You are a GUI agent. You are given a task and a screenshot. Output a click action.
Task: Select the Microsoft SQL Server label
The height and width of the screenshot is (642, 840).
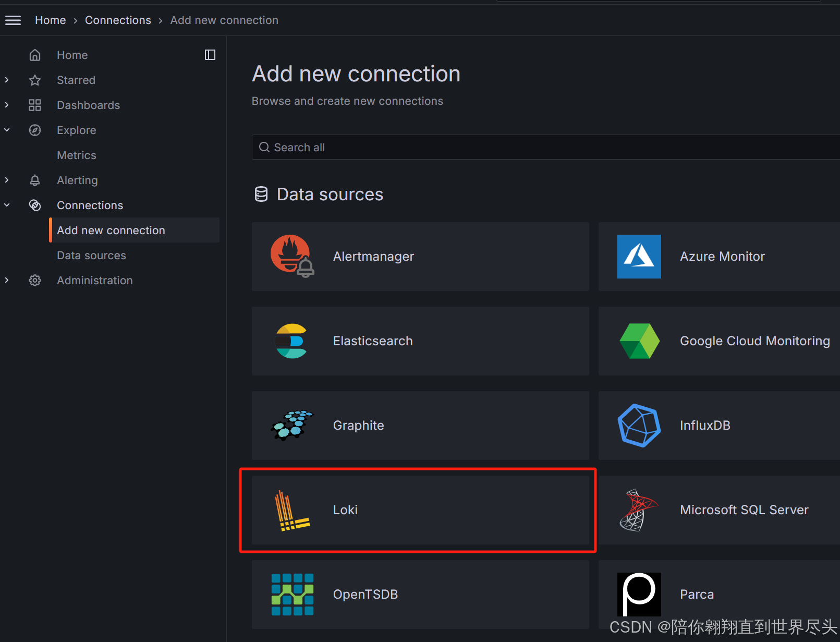[744, 510]
